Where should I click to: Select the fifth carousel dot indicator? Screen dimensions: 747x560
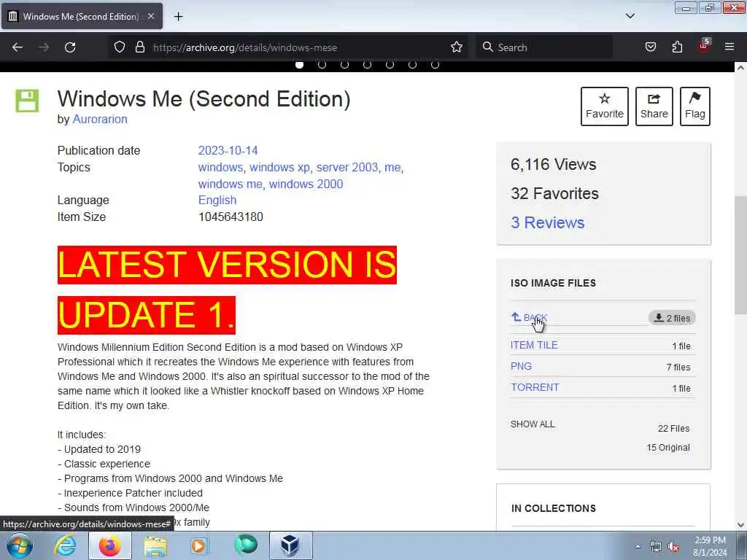pos(390,64)
